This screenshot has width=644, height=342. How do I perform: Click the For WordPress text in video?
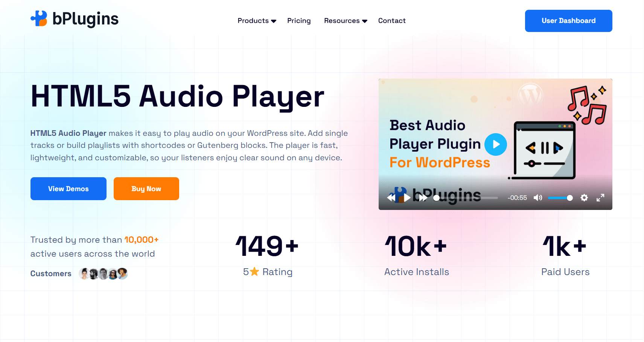440,163
